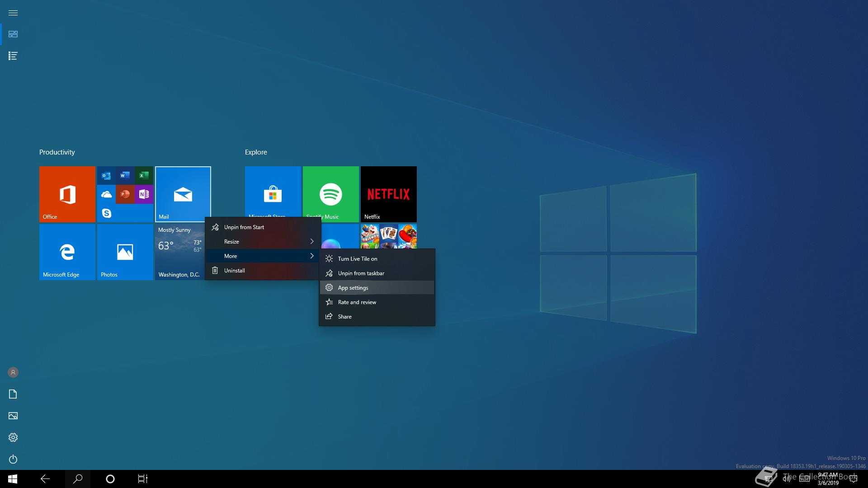The width and height of the screenshot is (868, 488).
Task: Expand the More submenu
Action: click(x=263, y=256)
